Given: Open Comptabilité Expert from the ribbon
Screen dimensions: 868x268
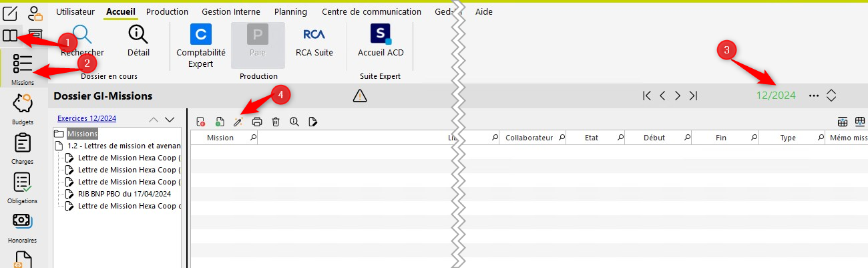Looking at the screenshot, I should point(200,44).
